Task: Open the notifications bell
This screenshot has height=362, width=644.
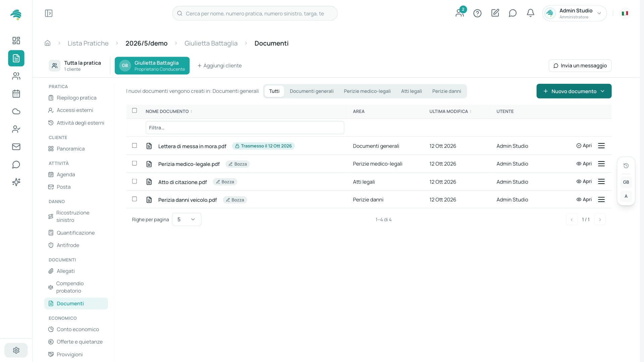Action: coord(530,13)
